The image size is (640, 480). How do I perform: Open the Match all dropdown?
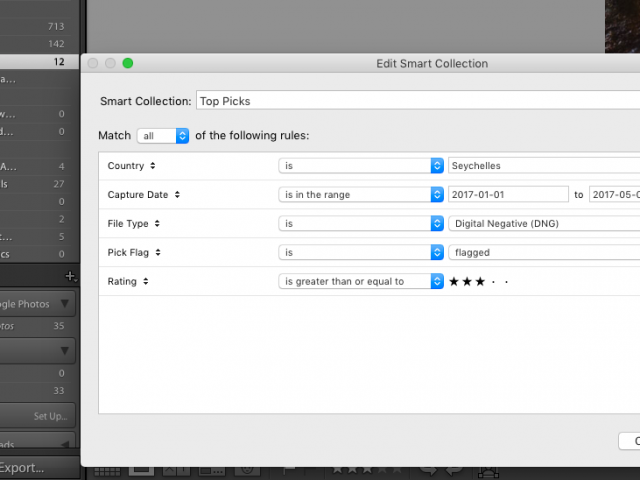coord(163,136)
